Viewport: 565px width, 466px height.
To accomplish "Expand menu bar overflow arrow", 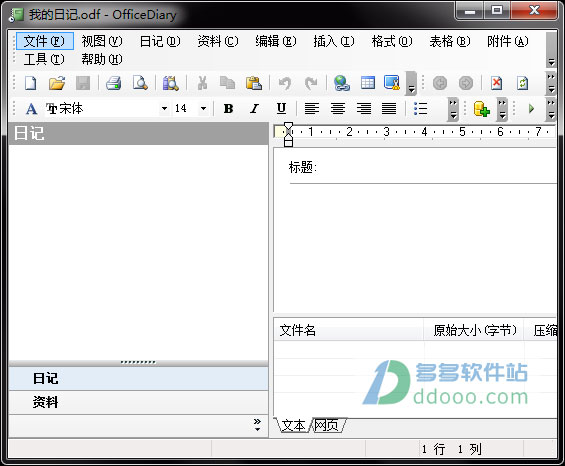I will [551, 49].
